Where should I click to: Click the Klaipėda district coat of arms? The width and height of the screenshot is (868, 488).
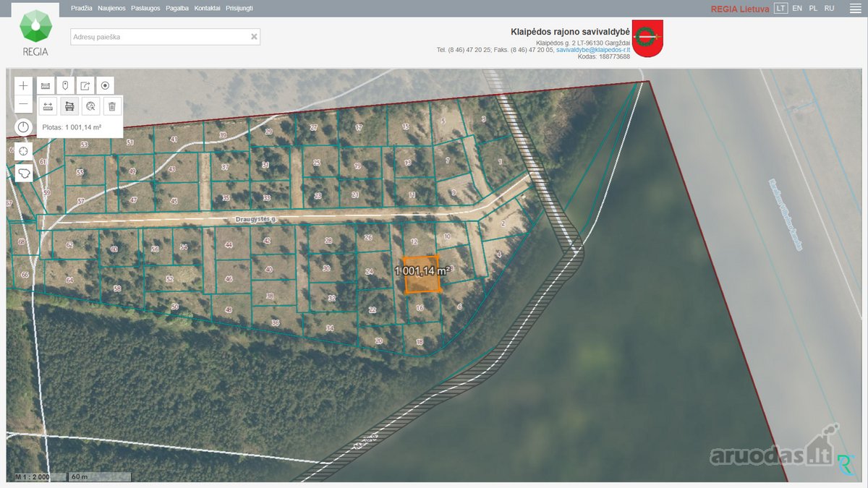tap(647, 39)
